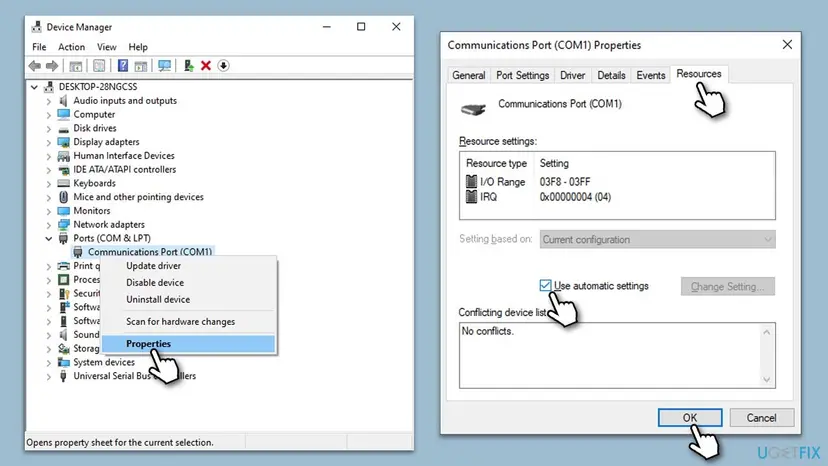Switch to the Events tab
828x466 pixels.
coord(651,76)
